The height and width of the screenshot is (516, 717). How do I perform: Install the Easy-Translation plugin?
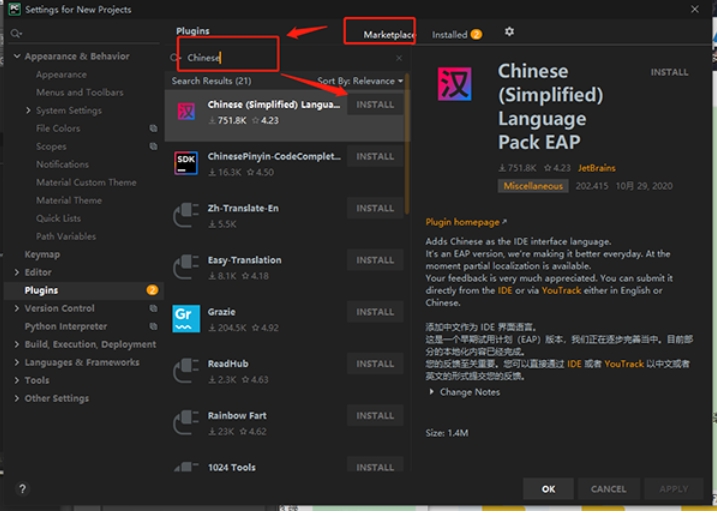click(x=375, y=260)
